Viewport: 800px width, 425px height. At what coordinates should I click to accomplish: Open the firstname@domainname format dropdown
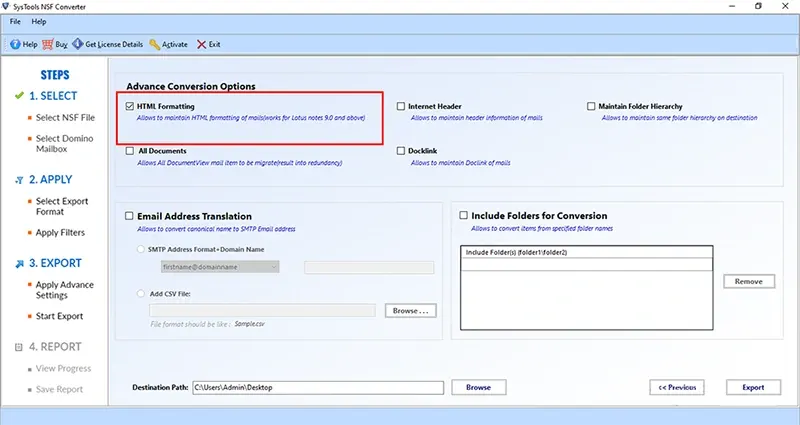click(220, 267)
